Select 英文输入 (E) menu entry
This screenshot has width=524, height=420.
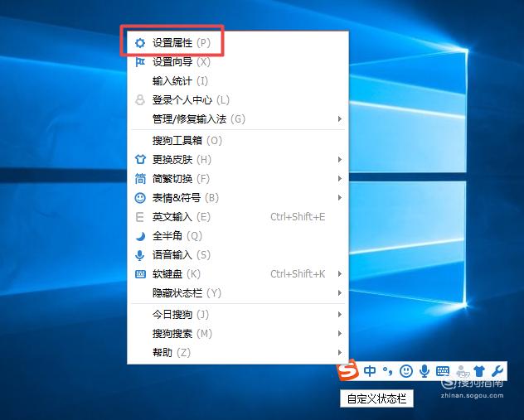[x=238, y=217]
